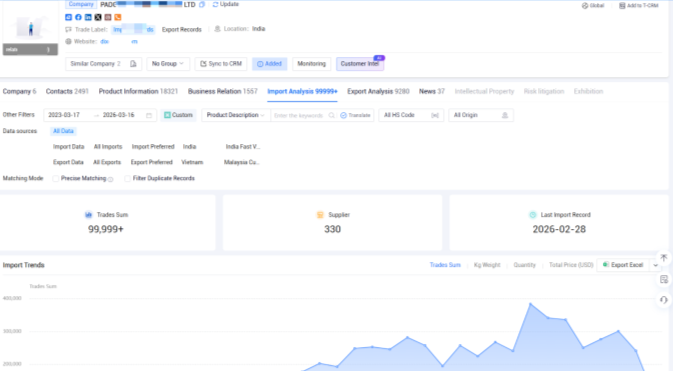Click the Last Import Record clock icon
Screen dimensions: 673x371
(533, 215)
